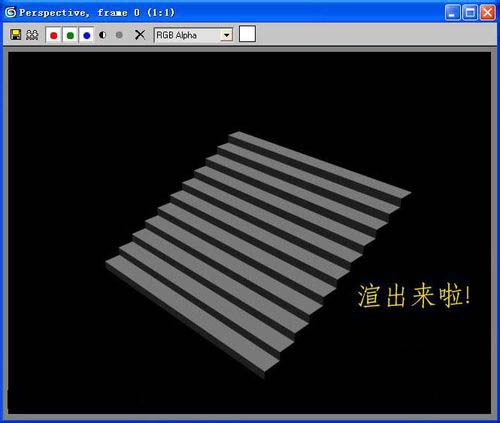
Task: Close the Perspective render window
Action: (488, 13)
